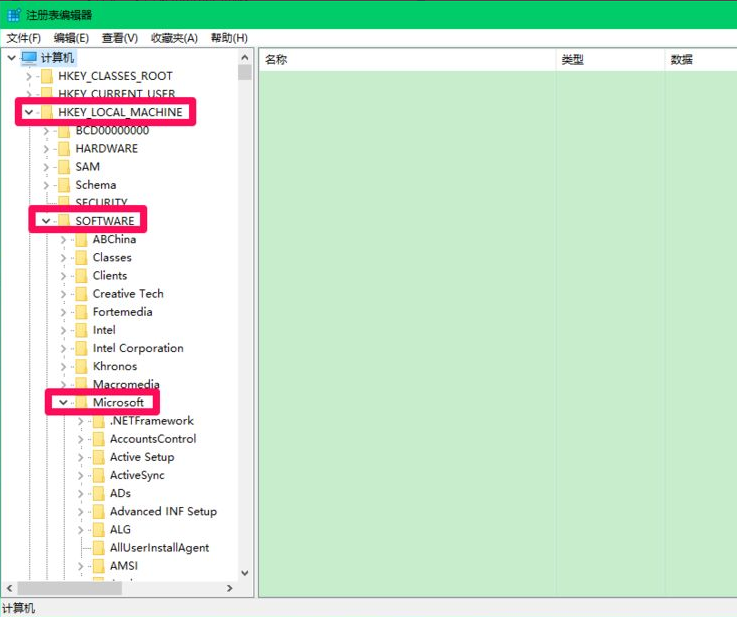This screenshot has width=737, height=617.
Task: Open the 查看(V) menu
Action: [119, 38]
